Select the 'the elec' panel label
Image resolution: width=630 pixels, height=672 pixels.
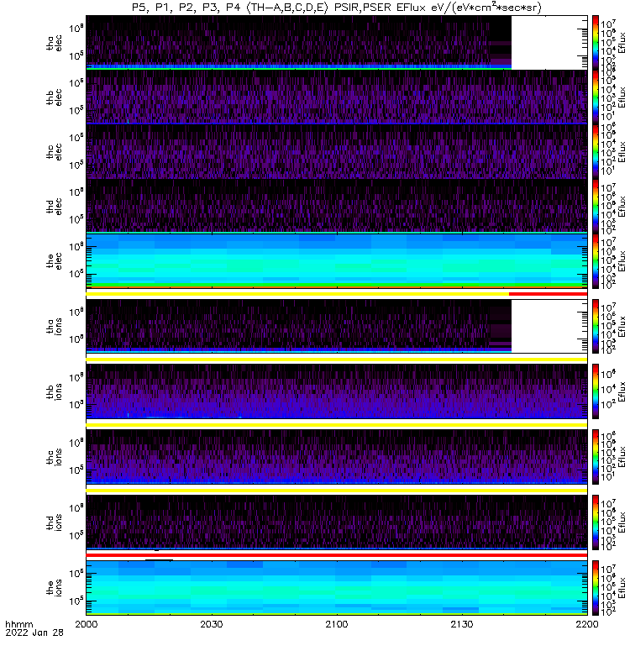click(x=54, y=261)
